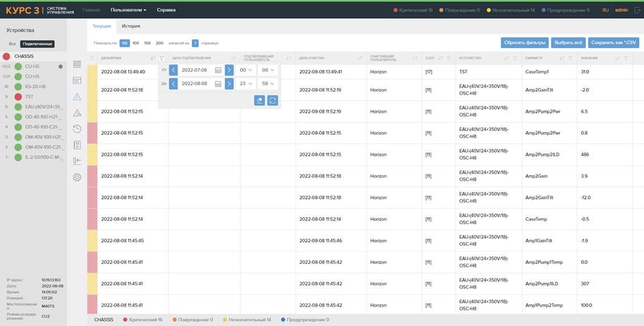Click the eraser clear-filter icon in date popup
The height and width of the screenshot is (326, 644).
coord(259,100)
